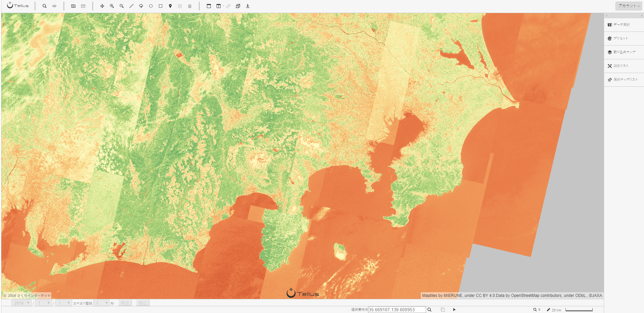Screen dimensions: 644x313
Task: Click the Tellus logo in the toolbar
Action: coord(18,6)
